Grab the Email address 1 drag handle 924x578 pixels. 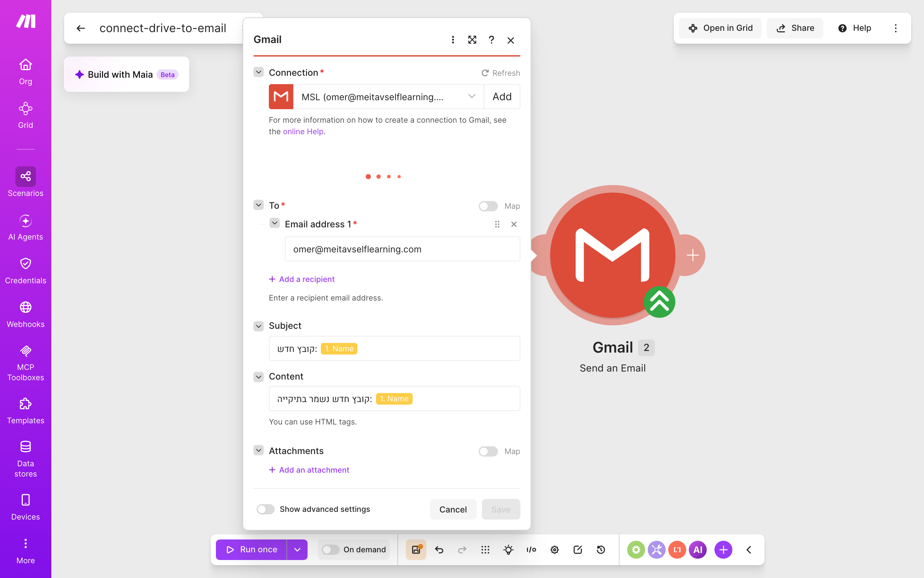pos(497,224)
